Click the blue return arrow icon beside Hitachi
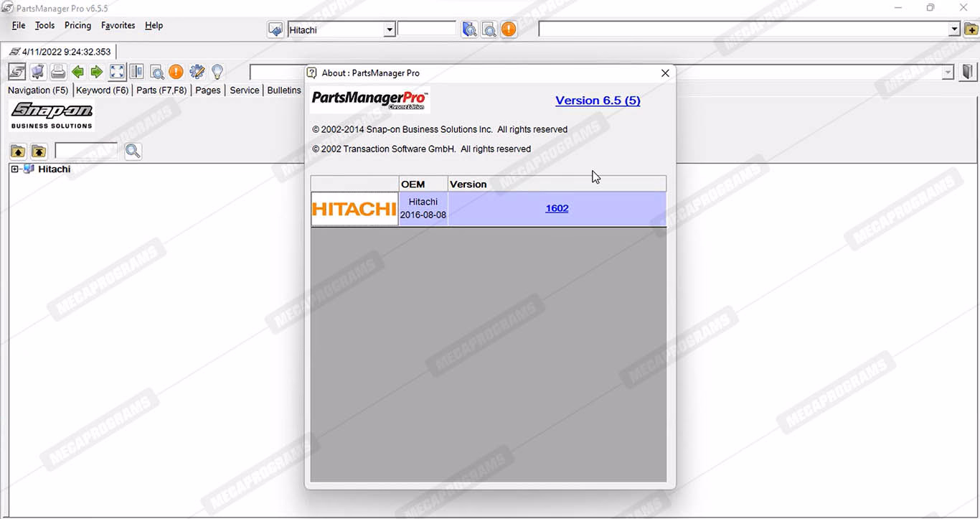The height and width of the screenshot is (519, 980). click(275, 29)
